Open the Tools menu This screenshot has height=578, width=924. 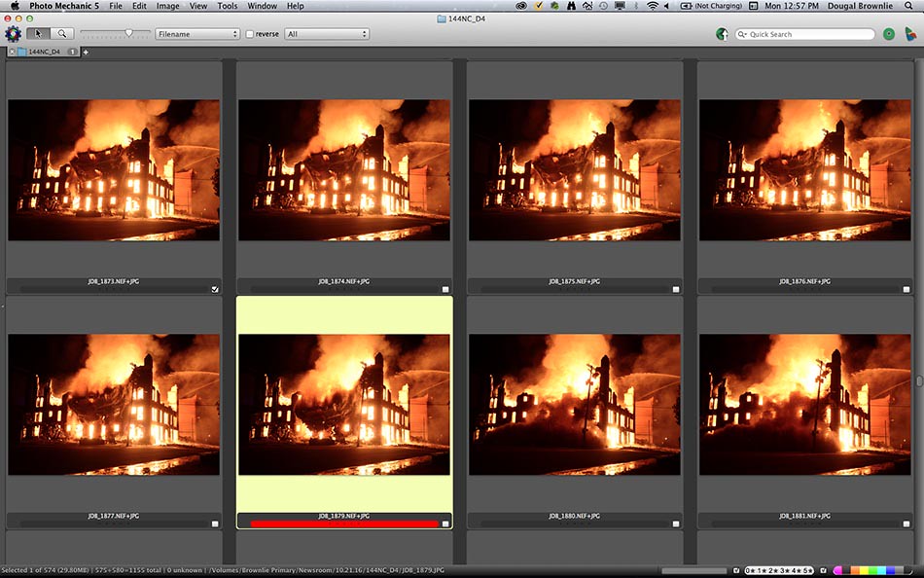click(227, 6)
